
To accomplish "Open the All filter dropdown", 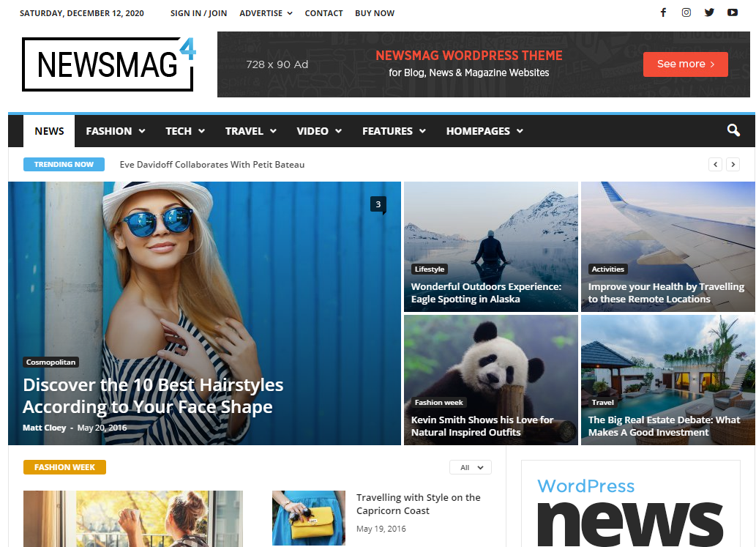I will point(470,466).
